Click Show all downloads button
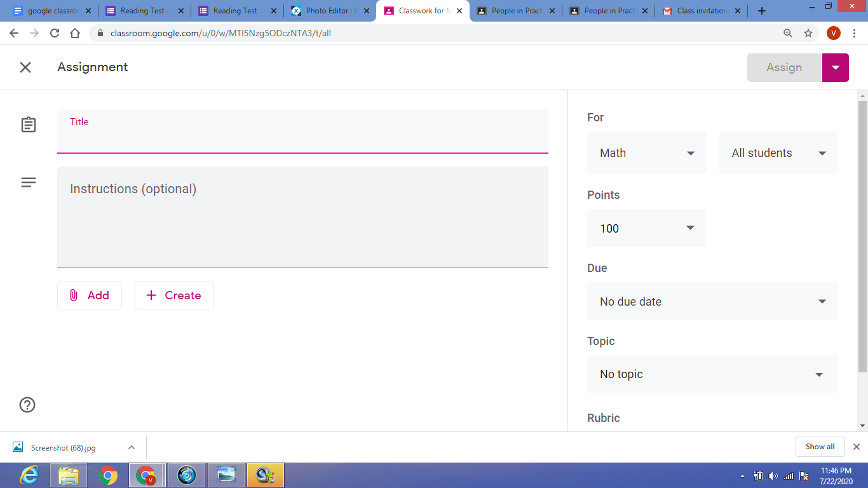The height and width of the screenshot is (488, 868). (820, 447)
